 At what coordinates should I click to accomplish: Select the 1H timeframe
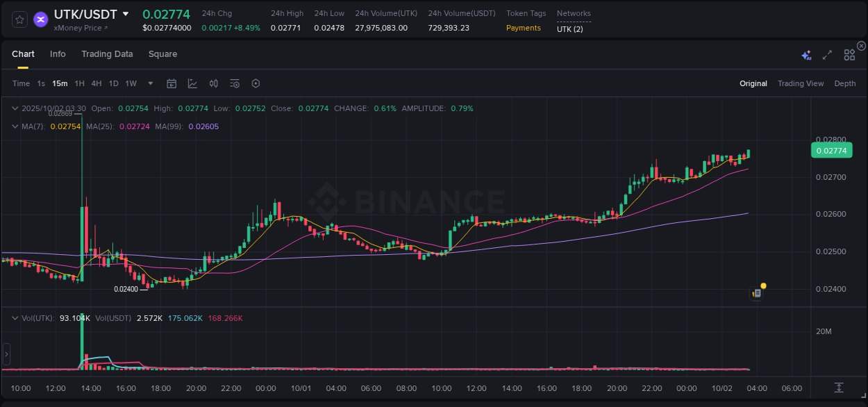[x=79, y=83]
